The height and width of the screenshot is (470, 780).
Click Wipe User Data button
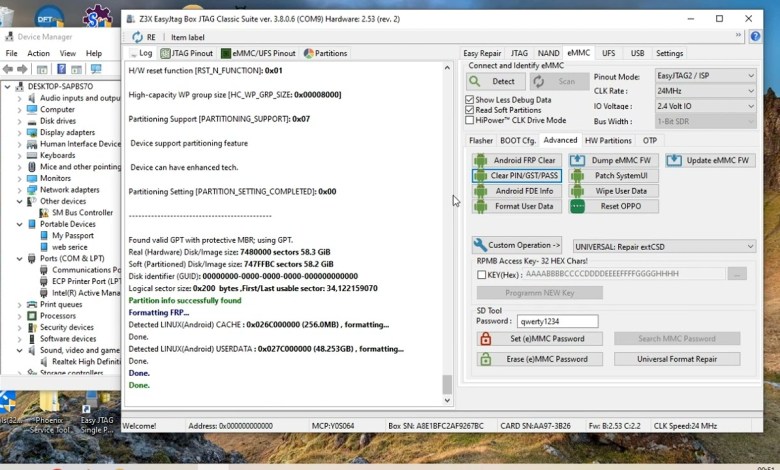coord(613,191)
